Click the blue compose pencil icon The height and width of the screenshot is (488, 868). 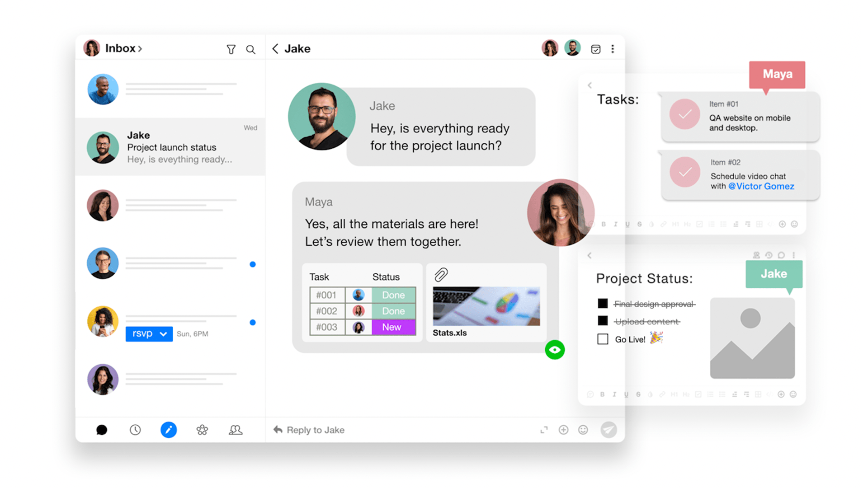169,430
